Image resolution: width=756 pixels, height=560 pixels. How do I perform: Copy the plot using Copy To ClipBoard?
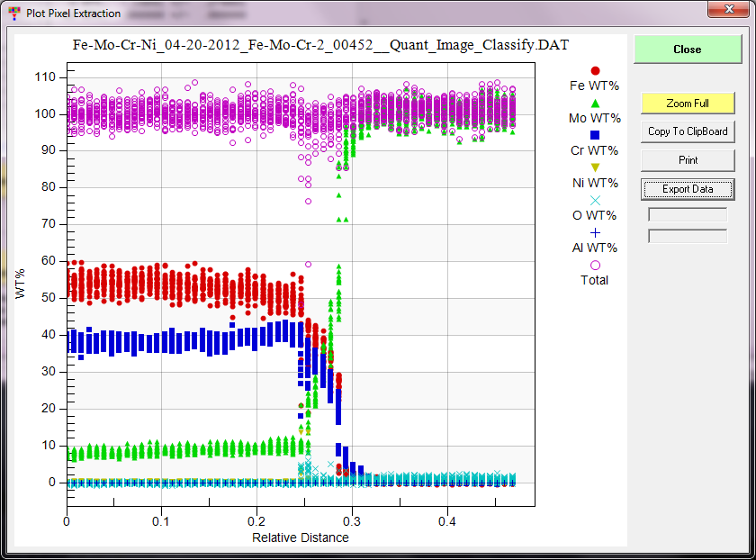pyautogui.click(x=688, y=131)
